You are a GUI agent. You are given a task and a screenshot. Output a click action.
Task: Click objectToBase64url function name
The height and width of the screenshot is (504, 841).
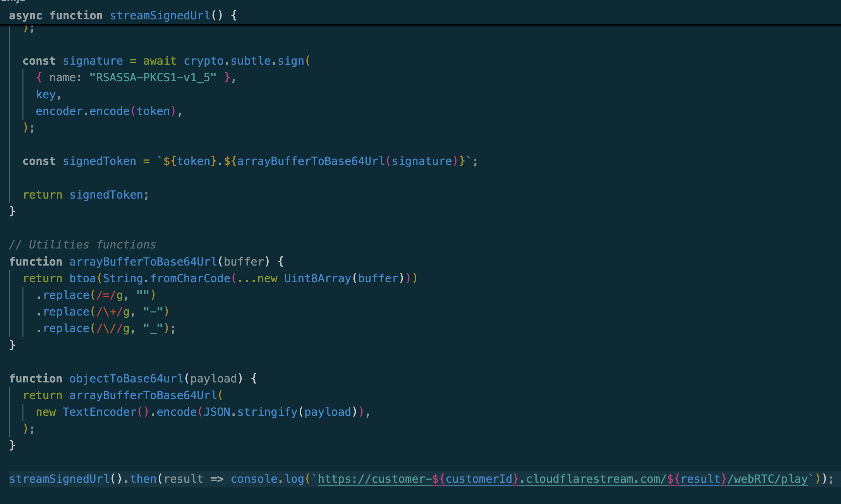126,379
